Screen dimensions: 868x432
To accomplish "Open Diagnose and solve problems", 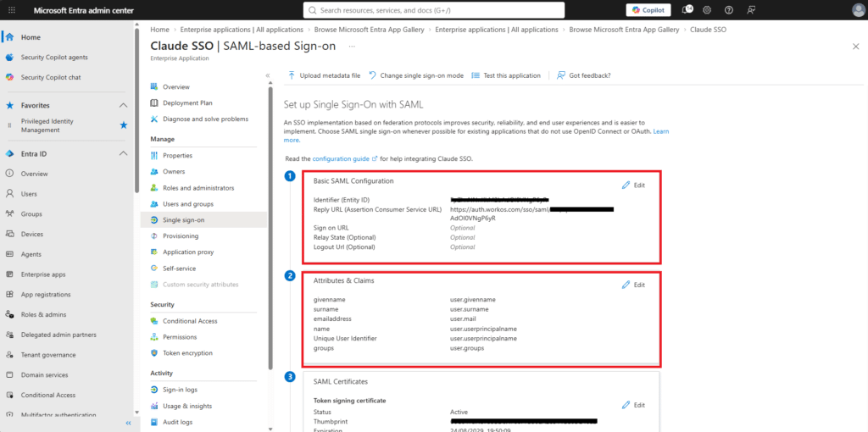I will coord(205,119).
